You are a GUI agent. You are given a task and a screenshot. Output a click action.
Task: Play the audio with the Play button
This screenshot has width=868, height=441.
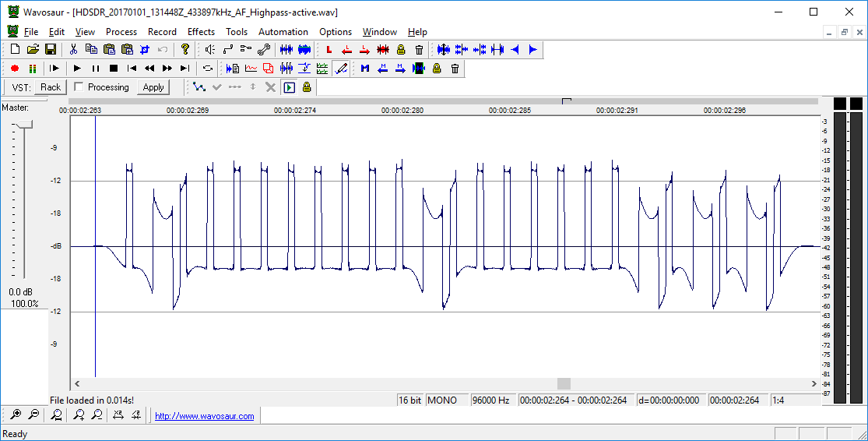(x=78, y=68)
